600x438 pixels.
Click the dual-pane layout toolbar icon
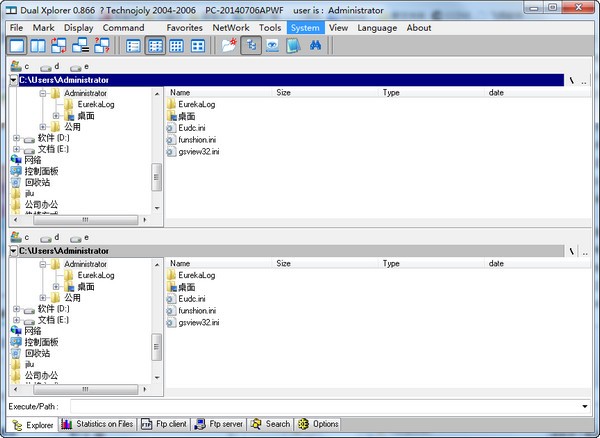coord(38,46)
